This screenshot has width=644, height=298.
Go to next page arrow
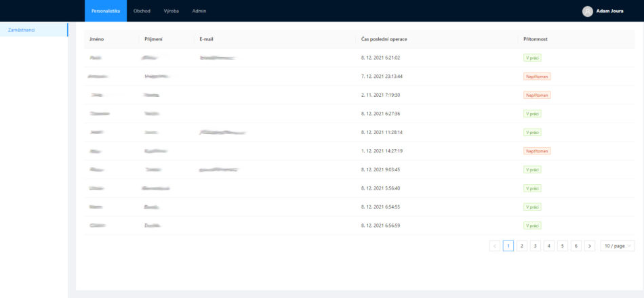point(589,246)
